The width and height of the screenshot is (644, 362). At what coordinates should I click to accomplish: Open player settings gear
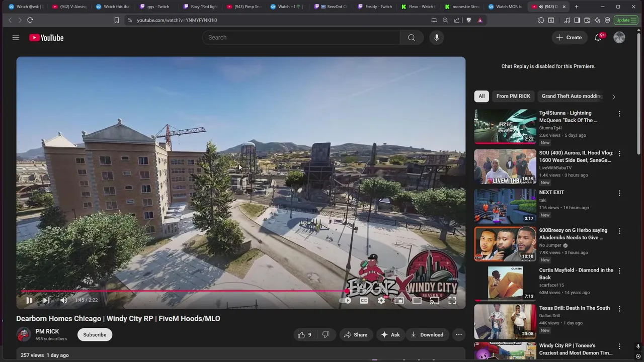click(381, 300)
